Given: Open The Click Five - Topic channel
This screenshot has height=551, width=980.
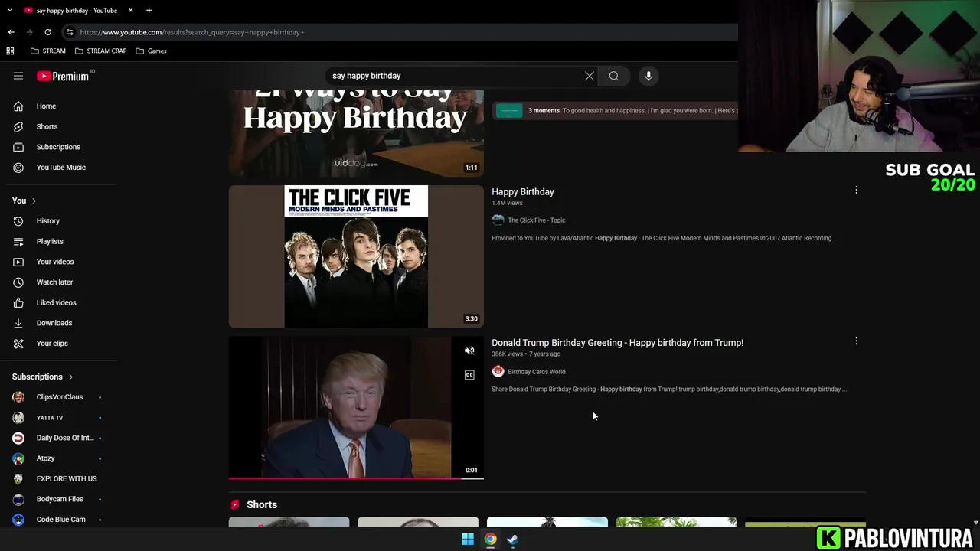Looking at the screenshot, I should point(536,220).
